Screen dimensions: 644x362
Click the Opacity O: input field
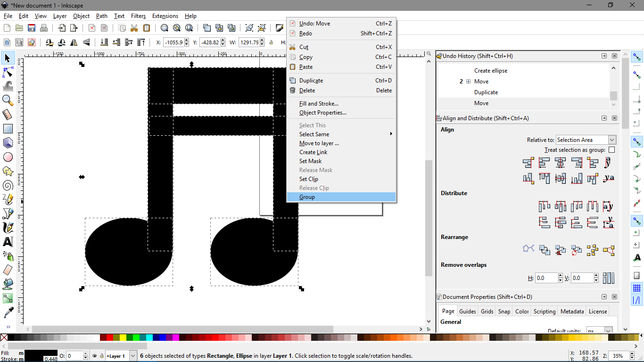tap(75, 356)
